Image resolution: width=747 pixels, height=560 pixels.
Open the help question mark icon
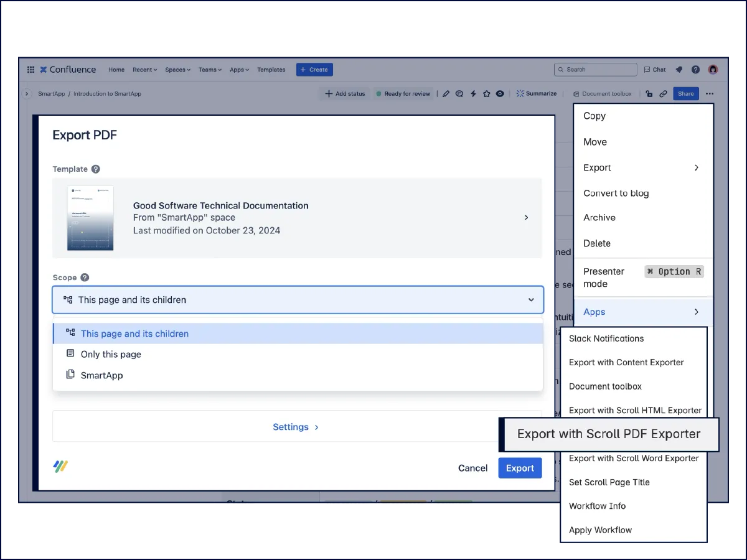click(x=696, y=70)
